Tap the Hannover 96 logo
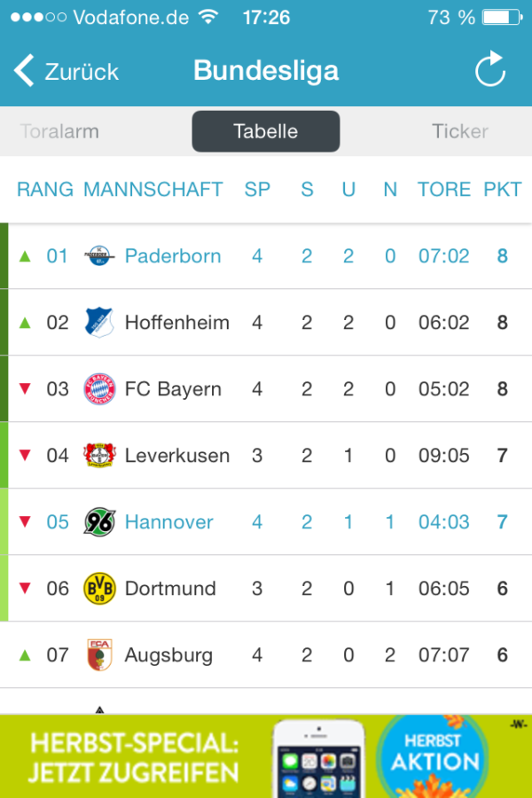Viewport: 532px width, 798px height. coord(100,521)
